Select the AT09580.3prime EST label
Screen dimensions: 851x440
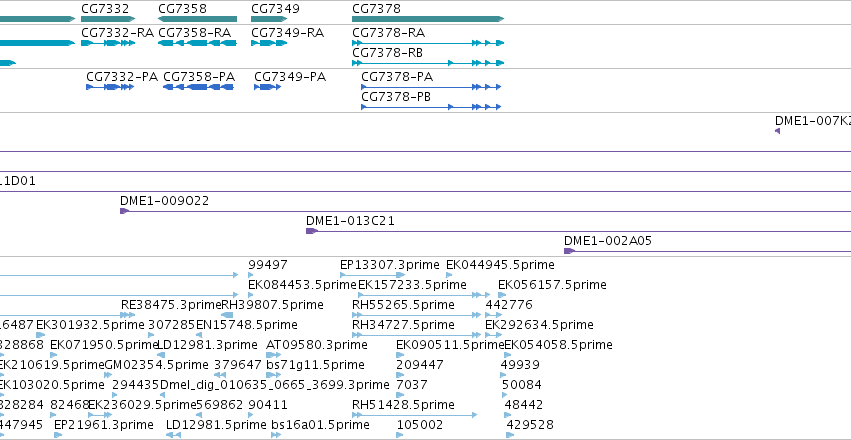tap(317, 345)
